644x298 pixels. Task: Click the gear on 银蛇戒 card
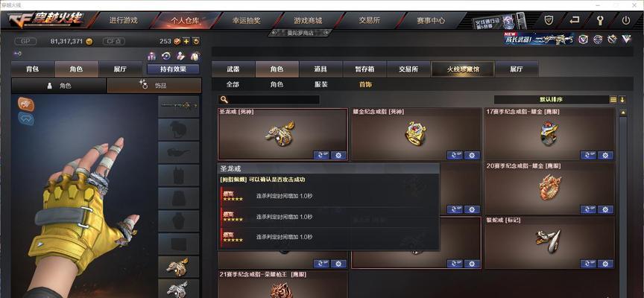605,264
